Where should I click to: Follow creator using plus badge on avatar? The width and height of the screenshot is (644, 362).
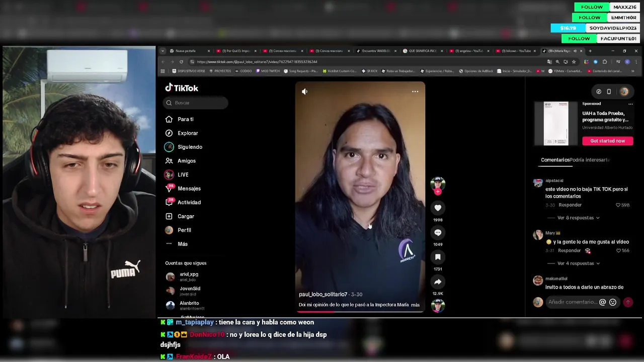click(438, 192)
